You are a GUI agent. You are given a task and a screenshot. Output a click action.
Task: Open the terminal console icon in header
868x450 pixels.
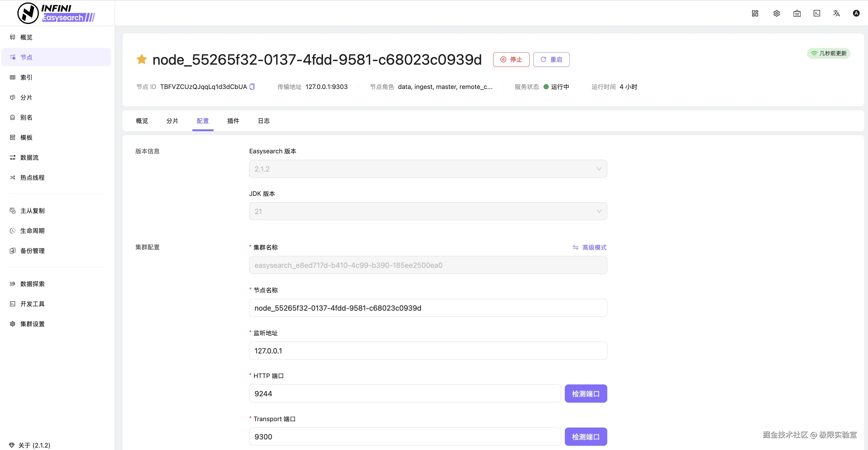click(x=816, y=13)
